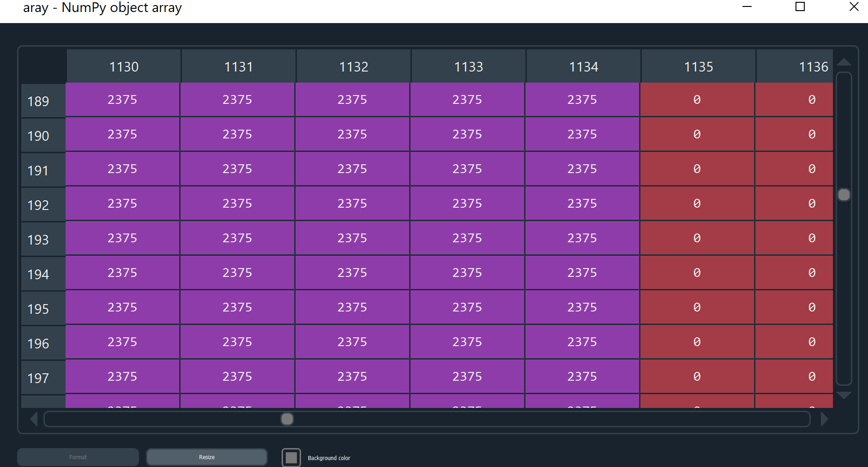Viewport: 868px width, 467px height.
Task: Select row header 192
Action: (43, 204)
